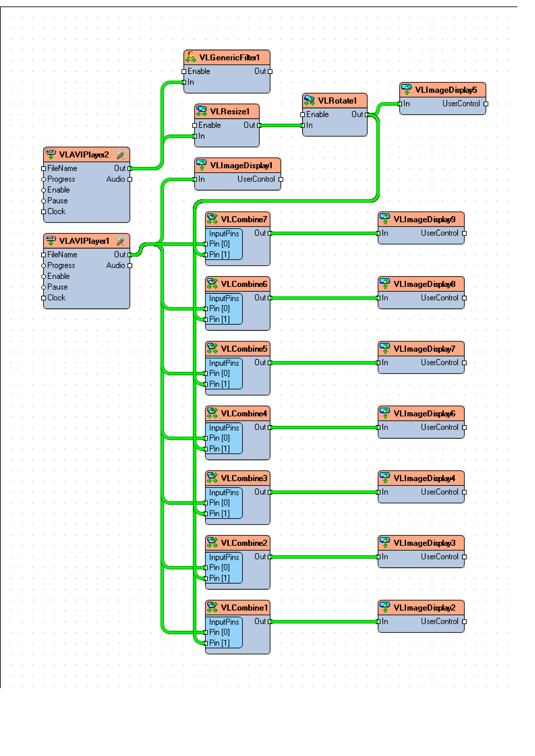
Task: Click the VLCombine5 component icon
Action: [212, 348]
